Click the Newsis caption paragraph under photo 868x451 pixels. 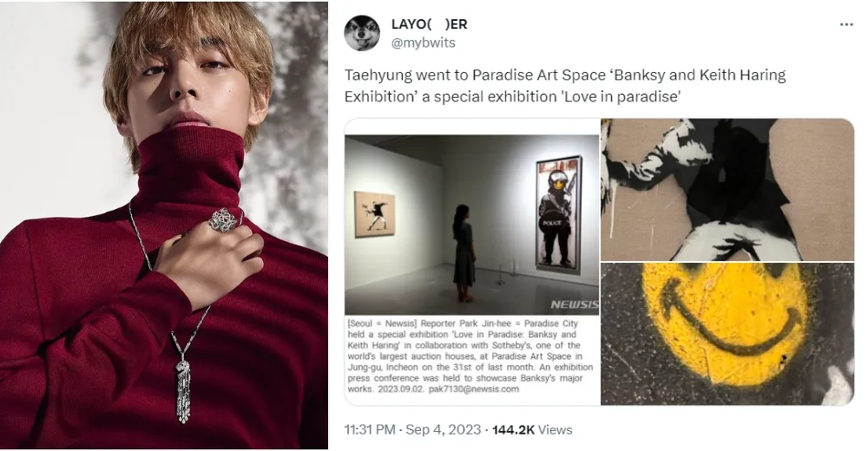(x=470, y=356)
